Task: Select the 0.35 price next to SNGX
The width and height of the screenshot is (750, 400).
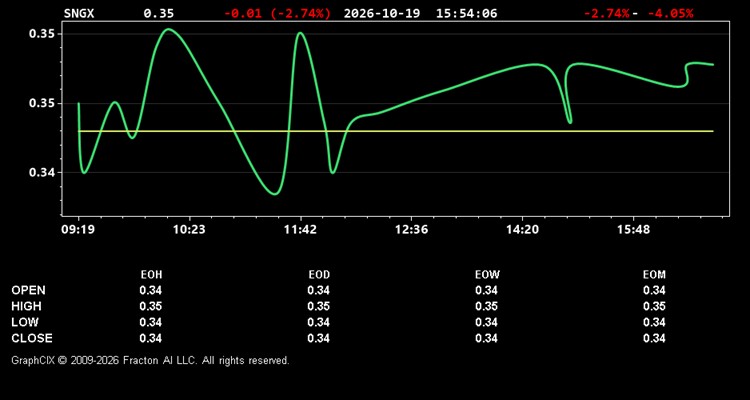Action: click(159, 13)
